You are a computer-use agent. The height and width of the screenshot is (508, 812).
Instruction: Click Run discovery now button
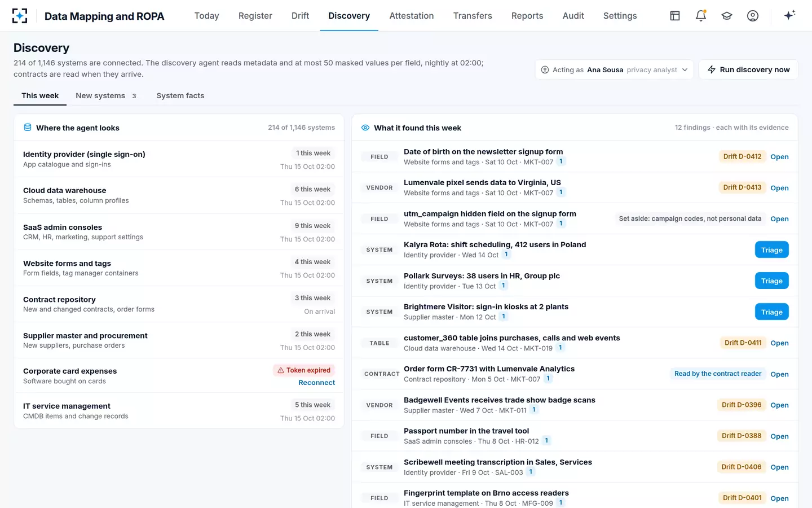748,70
